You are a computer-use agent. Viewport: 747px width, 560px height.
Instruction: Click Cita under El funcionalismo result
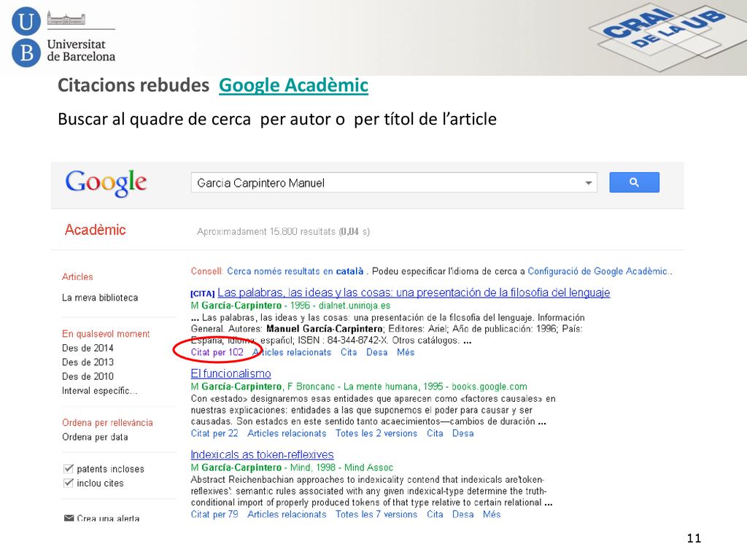435,433
